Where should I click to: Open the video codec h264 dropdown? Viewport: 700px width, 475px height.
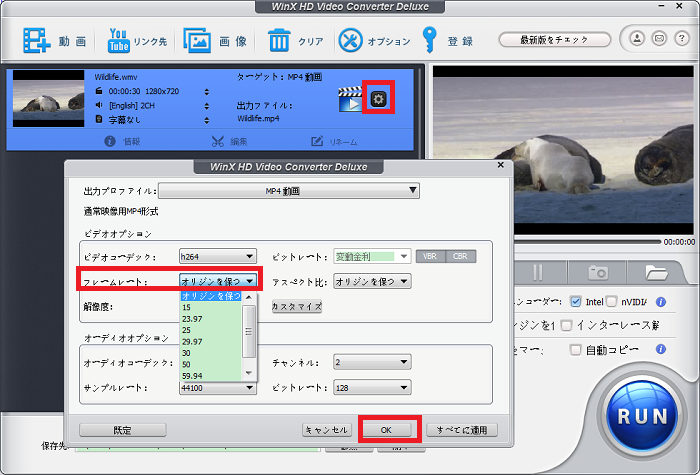pos(218,256)
